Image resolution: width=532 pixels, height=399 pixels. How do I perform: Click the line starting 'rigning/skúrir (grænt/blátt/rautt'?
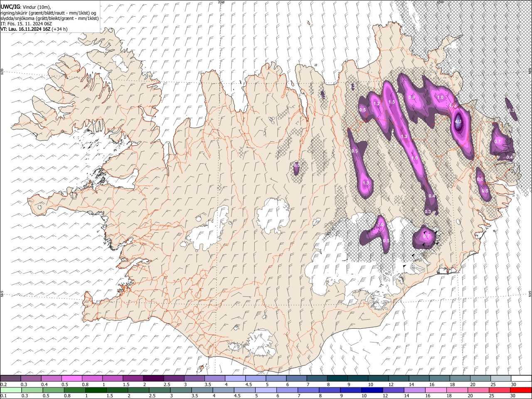pos(48,13)
